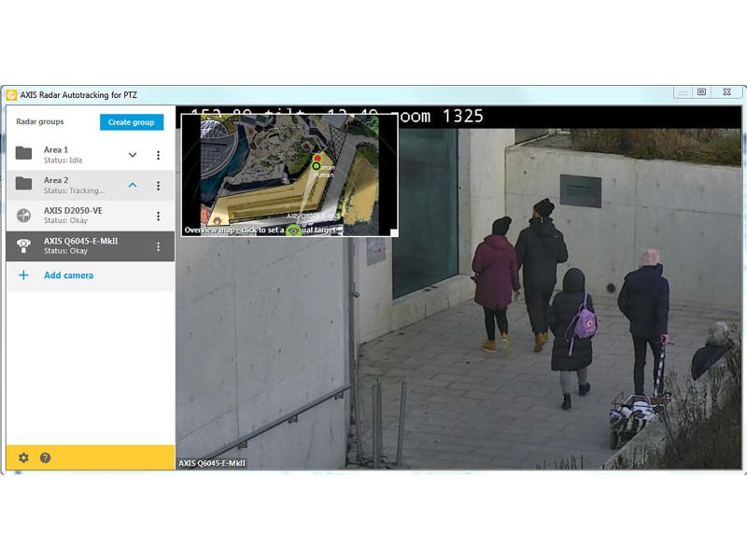Select the Area 1 folder icon
This screenshot has height=560, width=747.
23,153
